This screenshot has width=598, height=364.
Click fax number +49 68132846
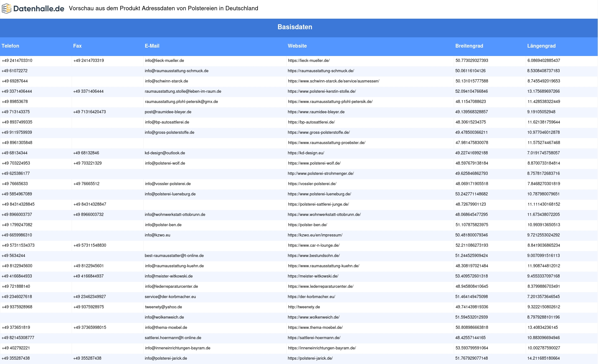[86, 153]
